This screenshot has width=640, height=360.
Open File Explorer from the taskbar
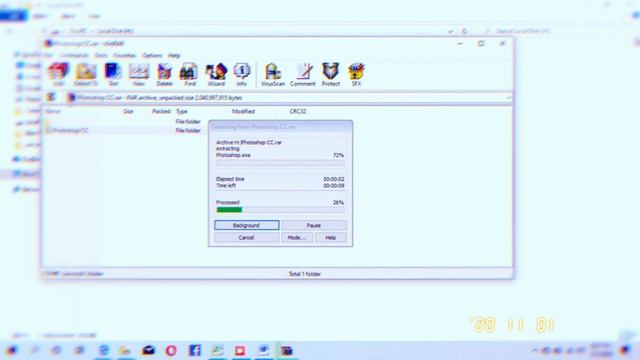point(125,350)
